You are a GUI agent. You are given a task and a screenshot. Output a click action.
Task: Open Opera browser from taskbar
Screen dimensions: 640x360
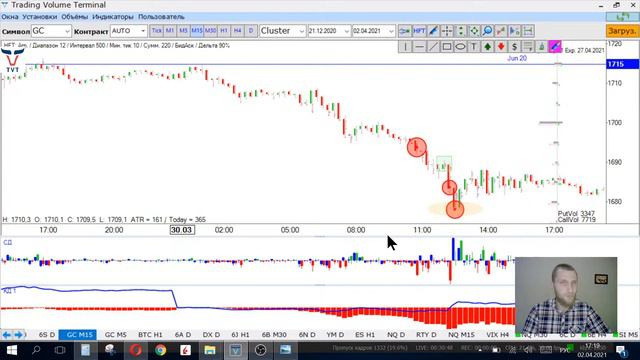(136, 350)
